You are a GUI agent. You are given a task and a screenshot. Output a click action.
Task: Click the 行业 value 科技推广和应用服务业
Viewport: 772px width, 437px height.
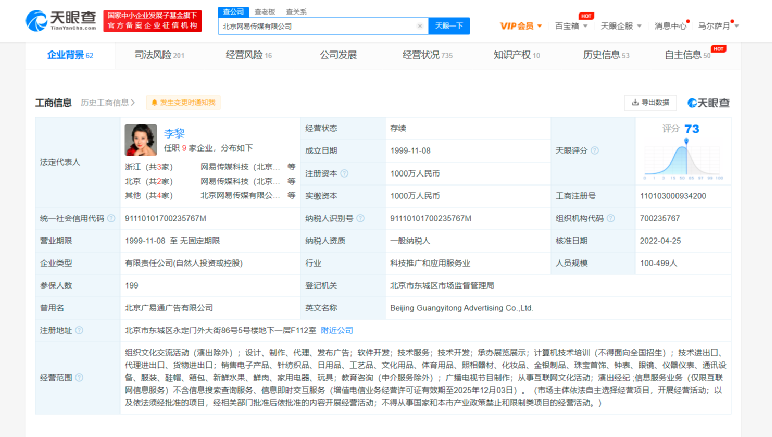coord(430,263)
